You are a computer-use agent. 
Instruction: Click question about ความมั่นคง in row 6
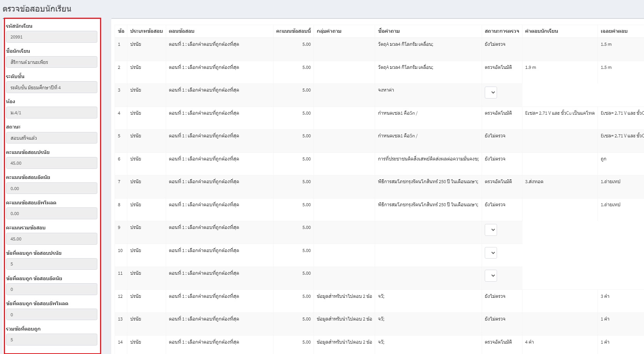[x=428, y=159]
